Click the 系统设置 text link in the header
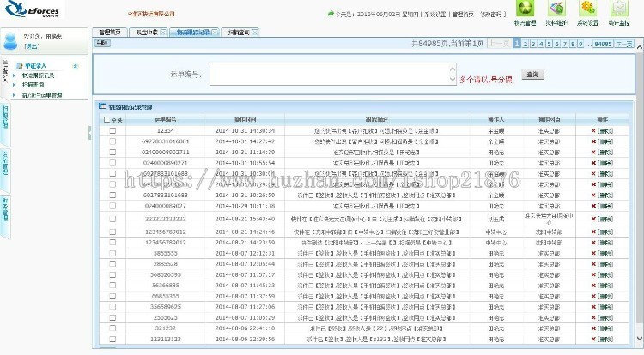644x355 pixels. coord(435,14)
